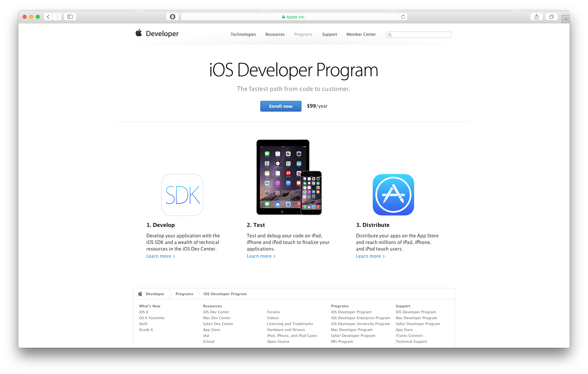Click Programs in the breadcrumb
This screenshot has width=588, height=374.
tap(184, 294)
